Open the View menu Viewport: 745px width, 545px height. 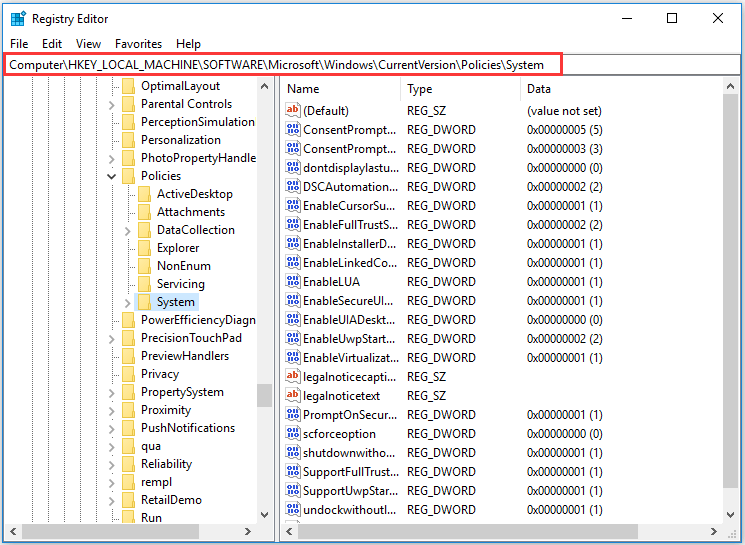(88, 44)
